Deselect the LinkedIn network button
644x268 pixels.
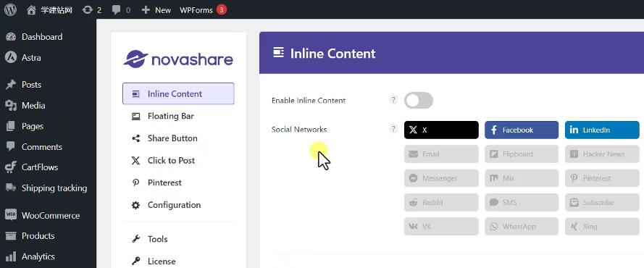point(602,130)
